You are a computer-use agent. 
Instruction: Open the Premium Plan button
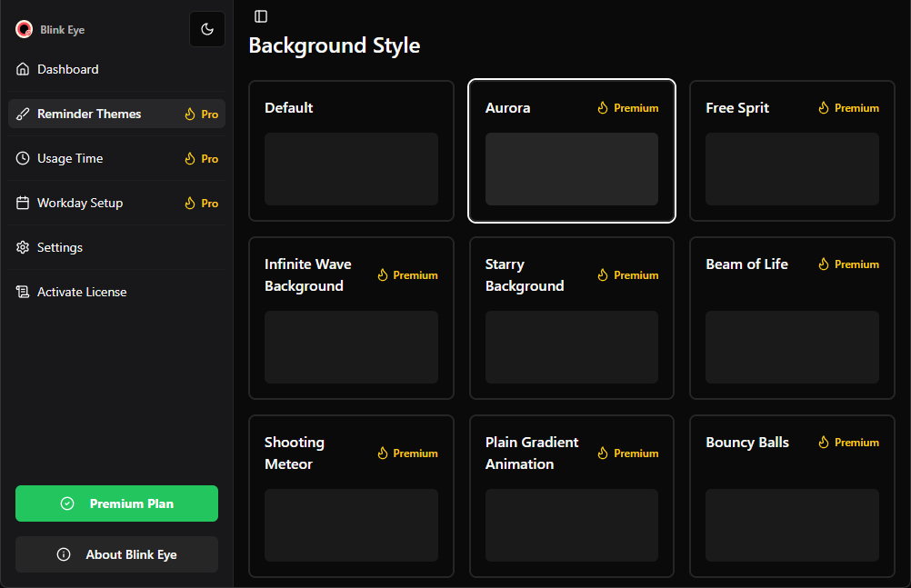click(116, 503)
